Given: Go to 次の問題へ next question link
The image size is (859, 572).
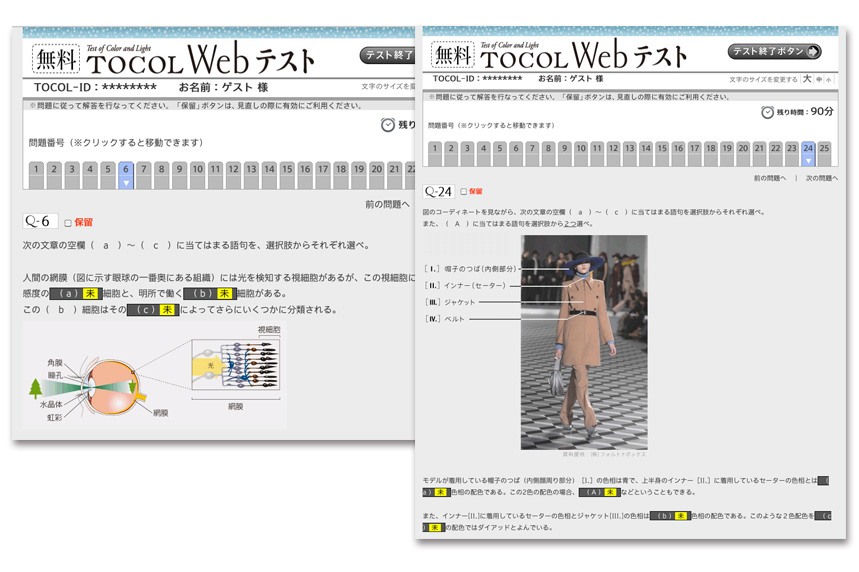Looking at the screenshot, I should (821, 178).
